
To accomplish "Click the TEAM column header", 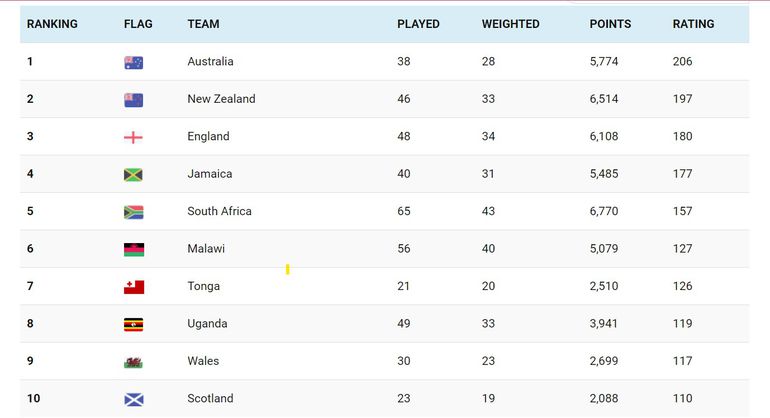I will (x=203, y=24).
